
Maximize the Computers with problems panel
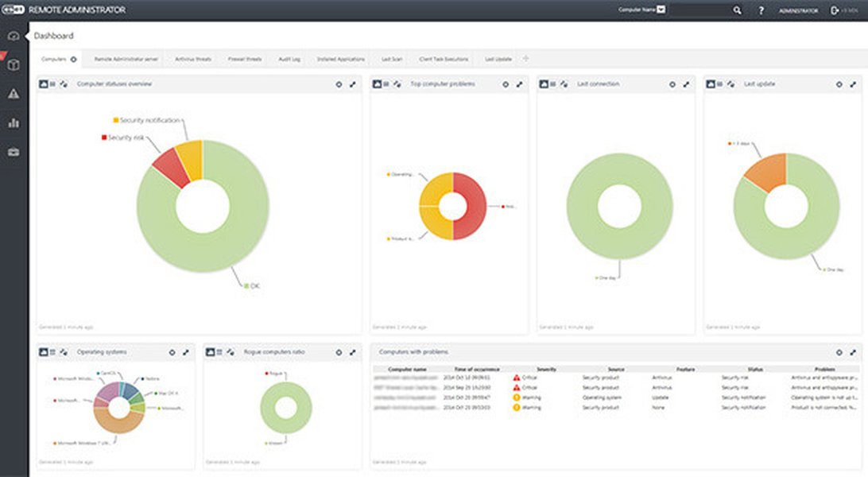[853, 352]
